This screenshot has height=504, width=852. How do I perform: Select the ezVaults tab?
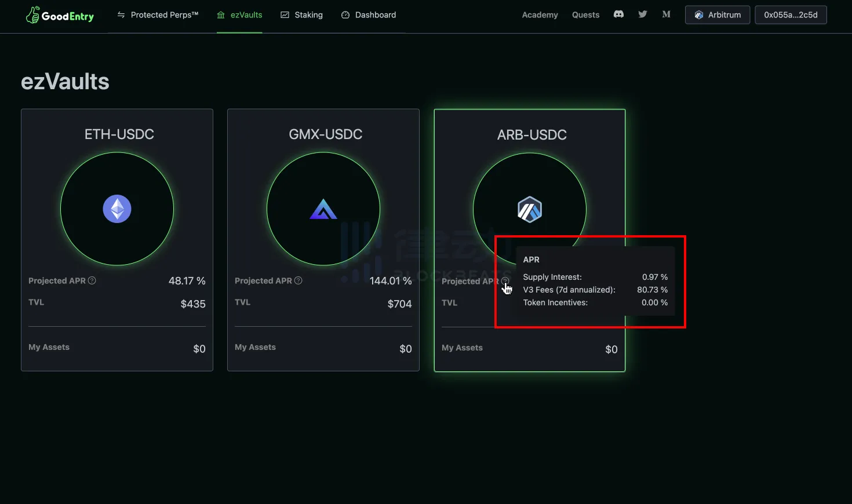coord(239,15)
